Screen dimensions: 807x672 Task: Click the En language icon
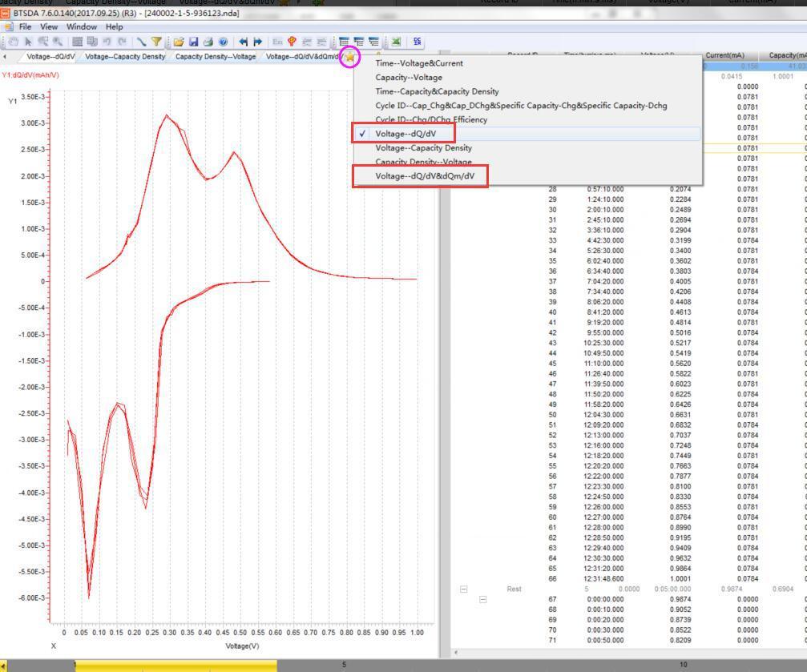click(277, 42)
